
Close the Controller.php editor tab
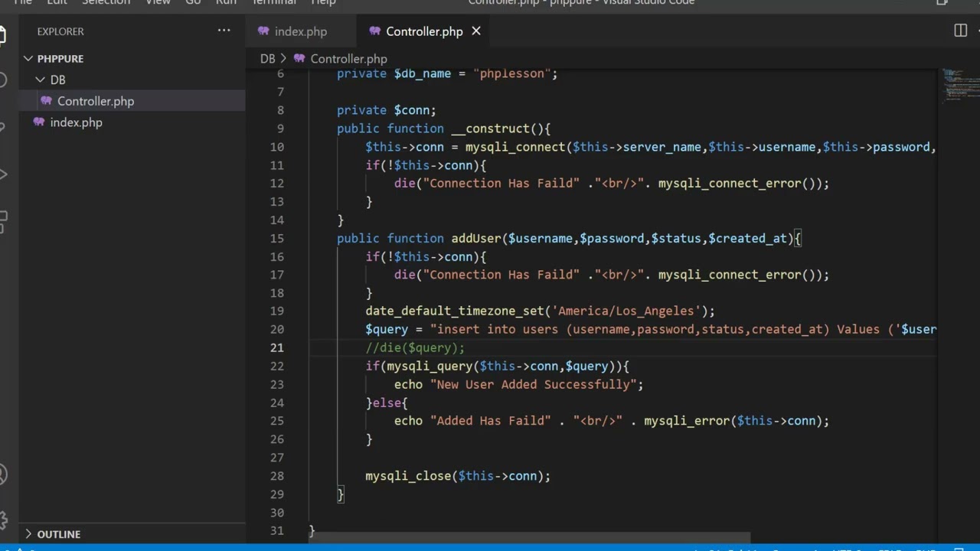(475, 31)
